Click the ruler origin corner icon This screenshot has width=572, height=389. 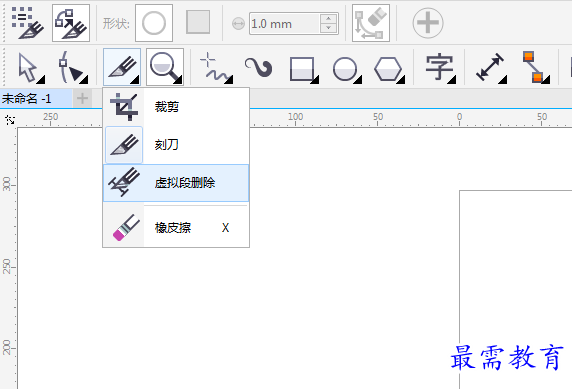click(10, 119)
